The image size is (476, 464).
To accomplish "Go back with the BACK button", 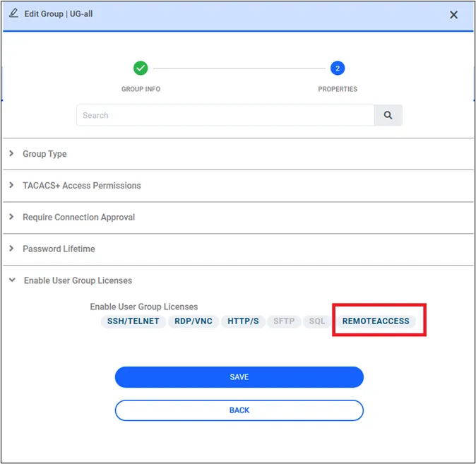I will (239, 410).
